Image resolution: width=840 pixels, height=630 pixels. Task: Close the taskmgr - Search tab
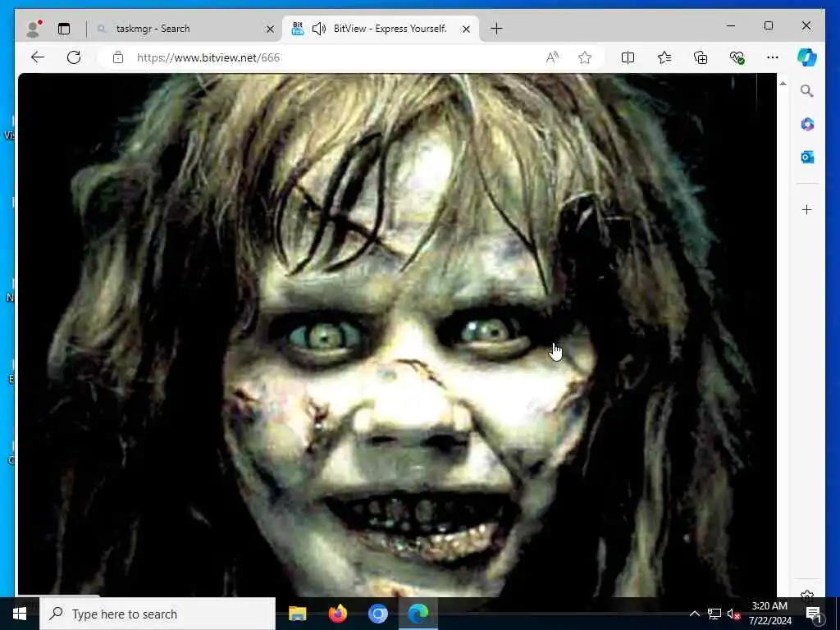point(270,29)
